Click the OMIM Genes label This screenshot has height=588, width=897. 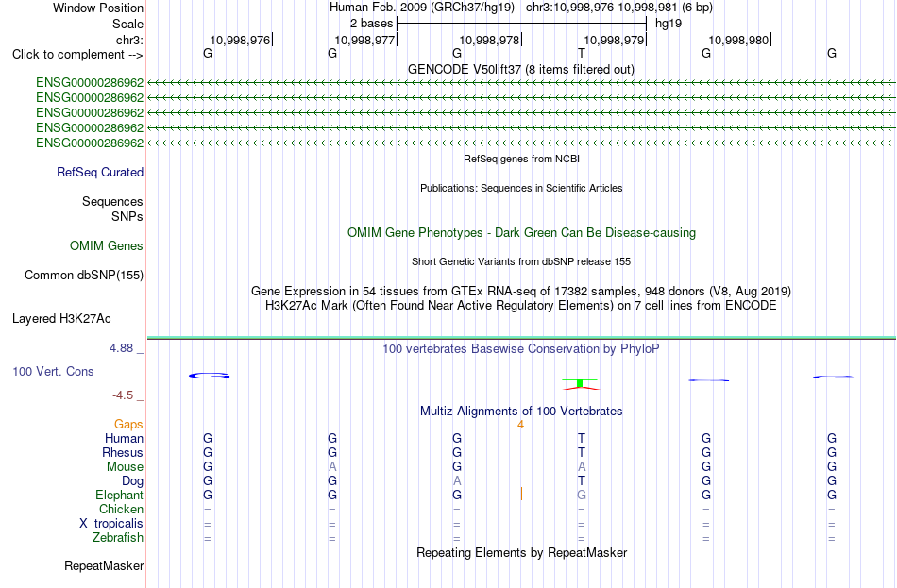(106, 246)
